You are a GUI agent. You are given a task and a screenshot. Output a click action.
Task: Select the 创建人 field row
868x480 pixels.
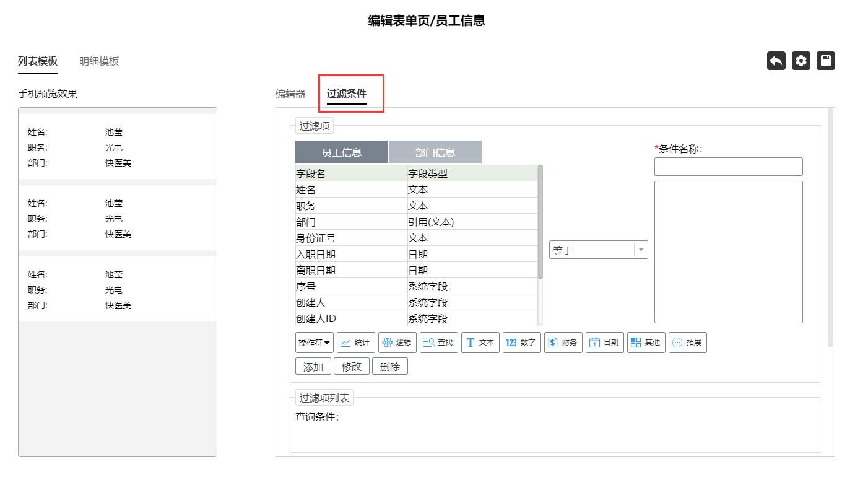coord(416,302)
